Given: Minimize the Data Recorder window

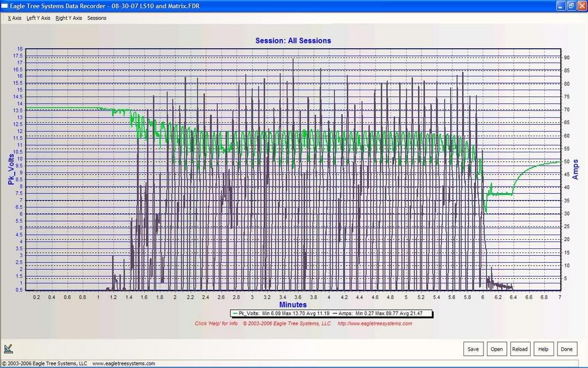Looking at the screenshot, I should click(560, 5).
